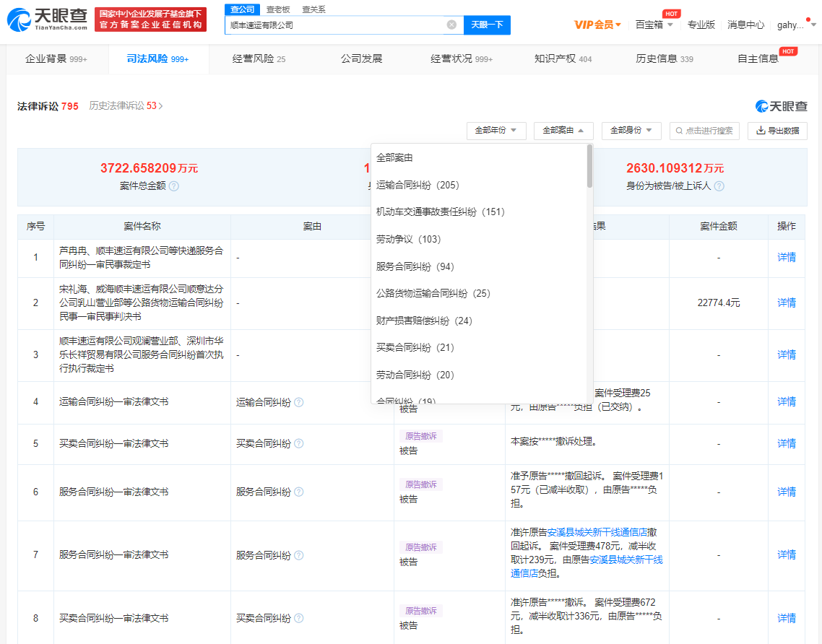This screenshot has height=644, width=822.
Task: Open 历史法律诉讼 53 link
Action: click(126, 106)
